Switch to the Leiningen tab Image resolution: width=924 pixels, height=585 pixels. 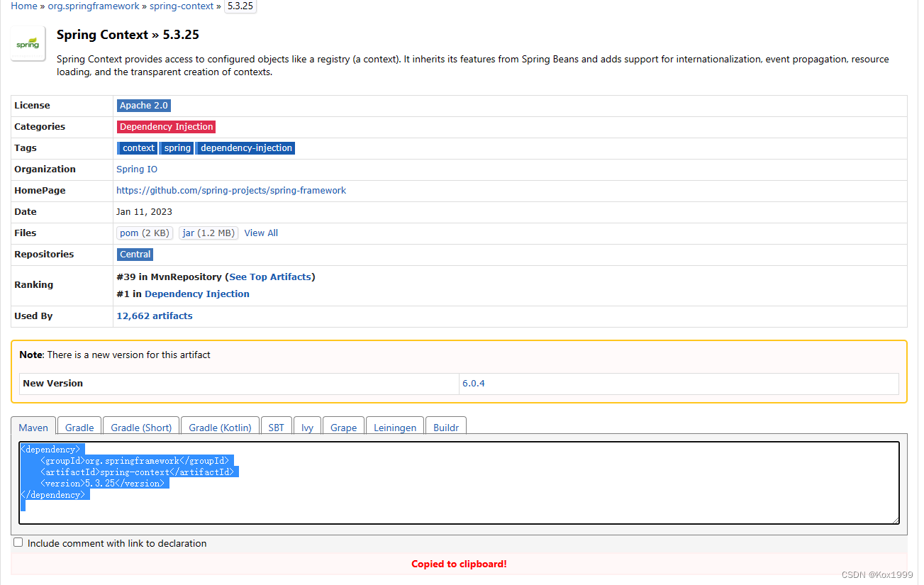(x=394, y=428)
